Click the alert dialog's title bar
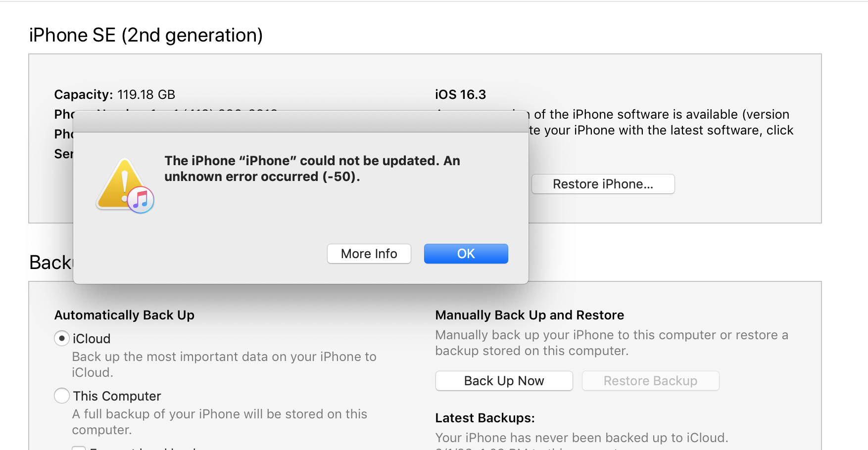The height and width of the screenshot is (450, 868). 300,122
